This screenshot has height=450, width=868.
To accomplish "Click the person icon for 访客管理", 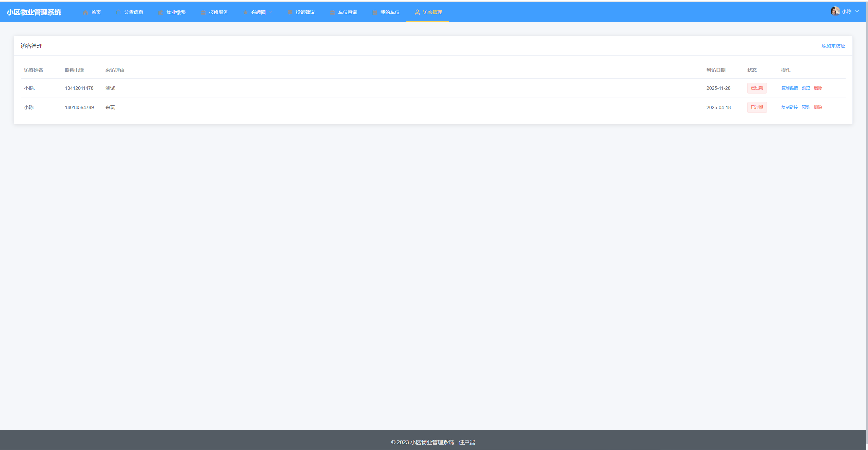I will coord(417,12).
